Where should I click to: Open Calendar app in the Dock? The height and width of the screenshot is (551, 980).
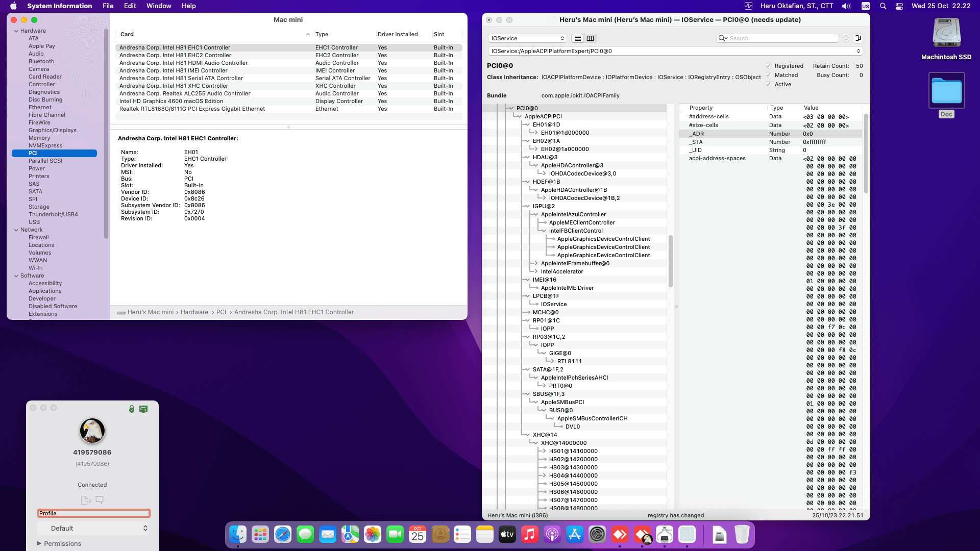point(418,534)
